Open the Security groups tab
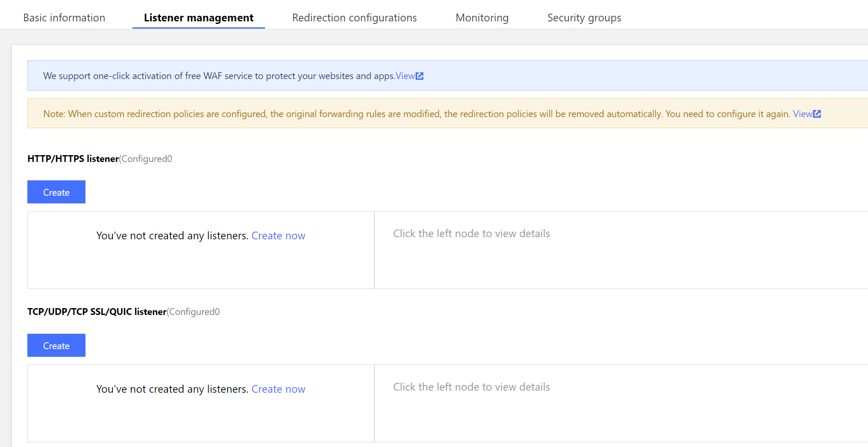Screen dimensions: 868x447 click(x=584, y=18)
